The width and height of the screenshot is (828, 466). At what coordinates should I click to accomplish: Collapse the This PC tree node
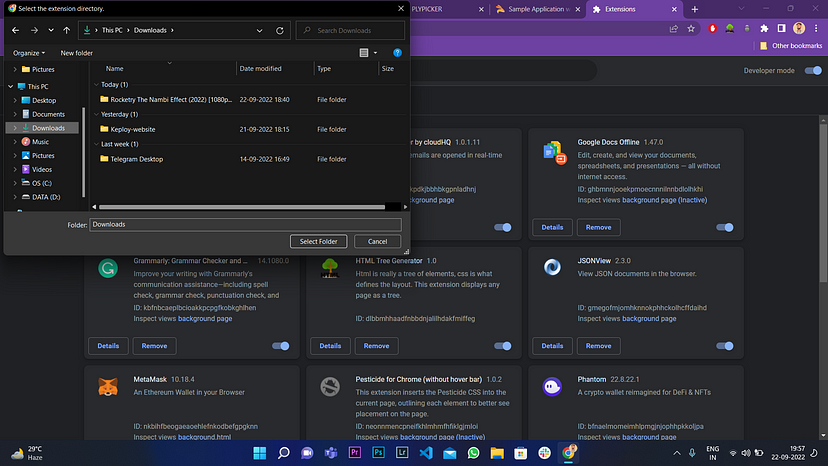coord(11,86)
